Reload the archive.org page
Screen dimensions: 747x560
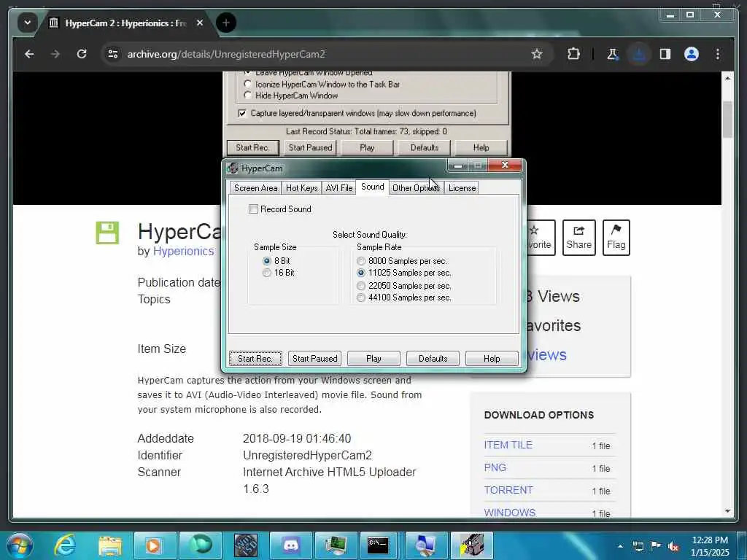pyautogui.click(x=82, y=54)
